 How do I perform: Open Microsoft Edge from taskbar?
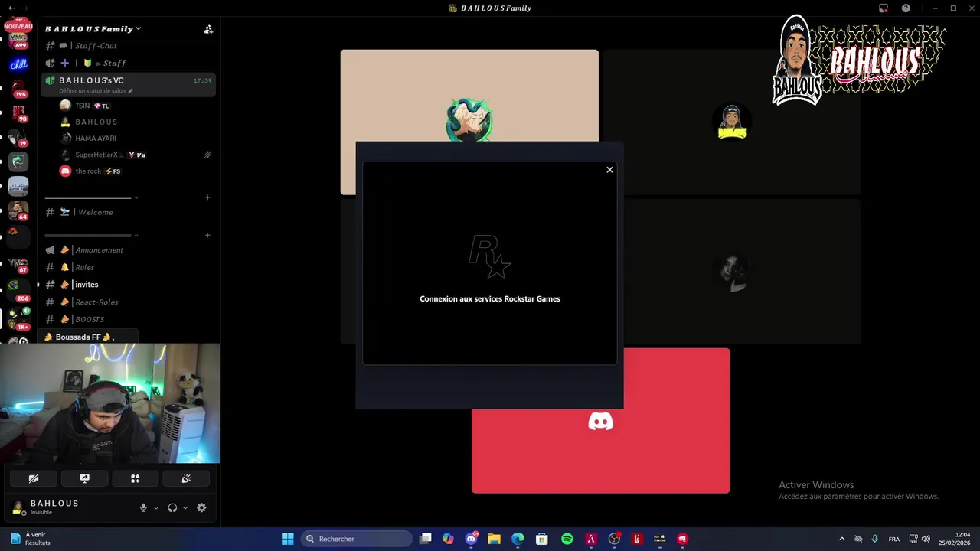click(518, 539)
